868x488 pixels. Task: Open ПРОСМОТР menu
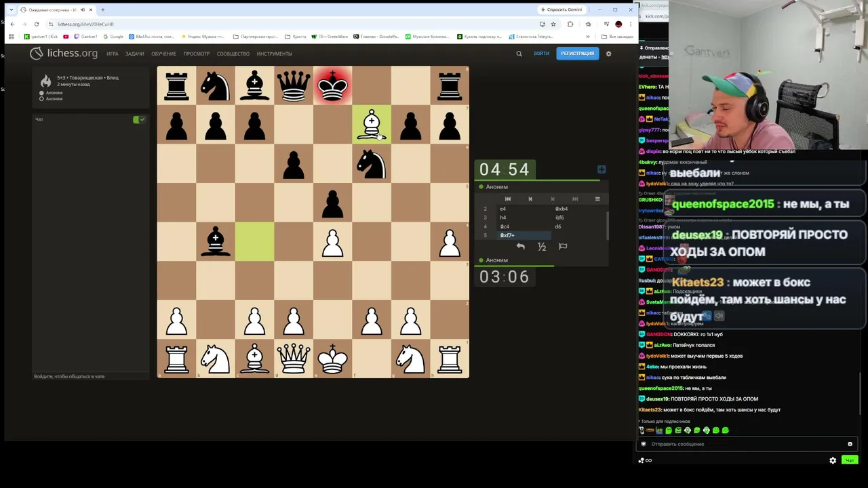[x=197, y=54]
